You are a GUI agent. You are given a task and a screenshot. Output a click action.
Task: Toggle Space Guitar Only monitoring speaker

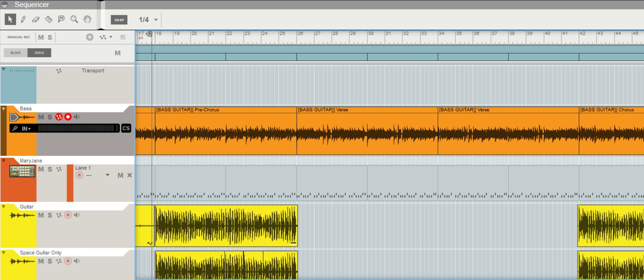coord(77,261)
